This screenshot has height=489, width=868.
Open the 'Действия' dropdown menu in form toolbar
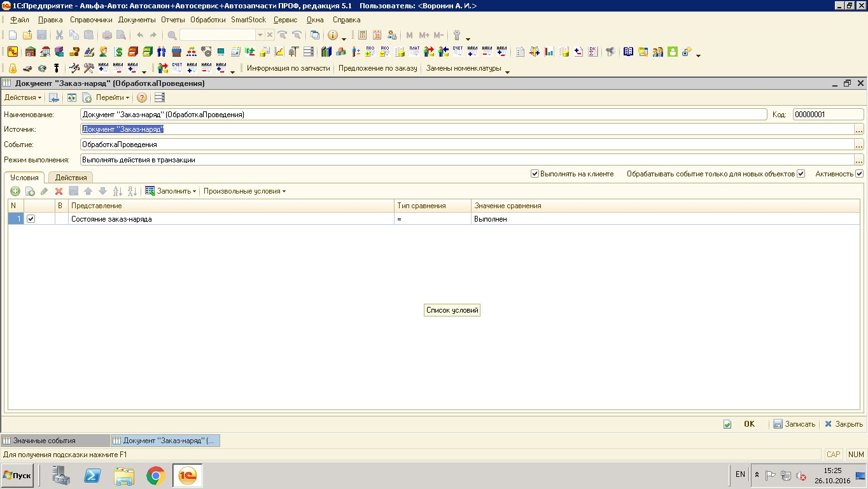point(23,97)
